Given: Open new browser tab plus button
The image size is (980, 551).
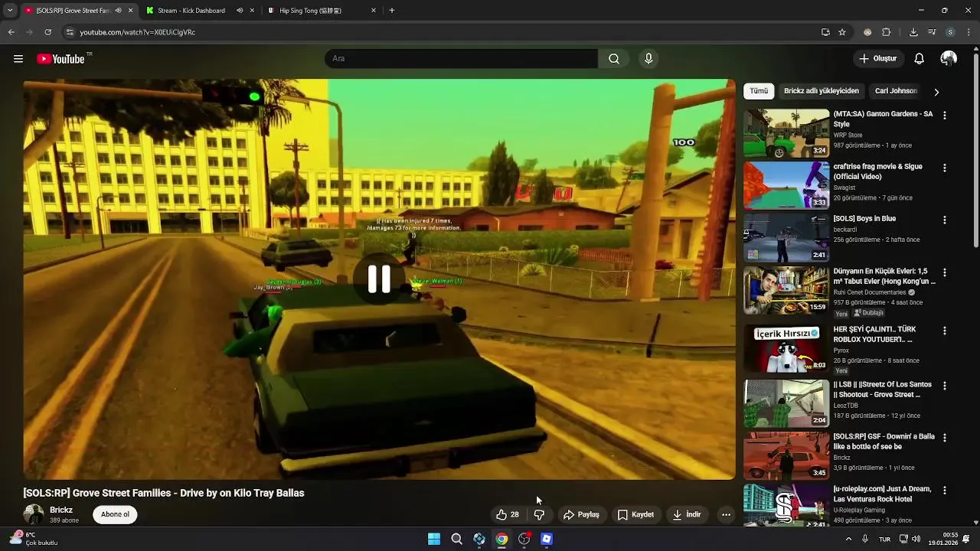Looking at the screenshot, I should (392, 11).
